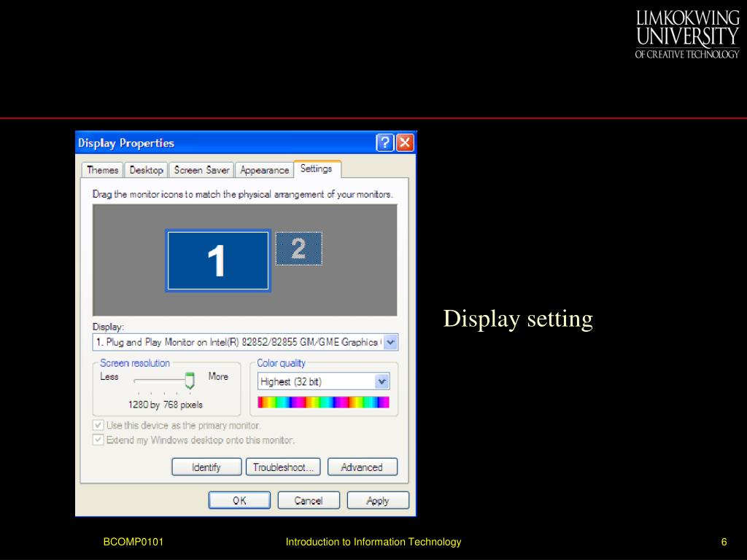The height and width of the screenshot is (560, 747).
Task: Select monitor 2 icon
Action: pyautogui.click(x=298, y=248)
